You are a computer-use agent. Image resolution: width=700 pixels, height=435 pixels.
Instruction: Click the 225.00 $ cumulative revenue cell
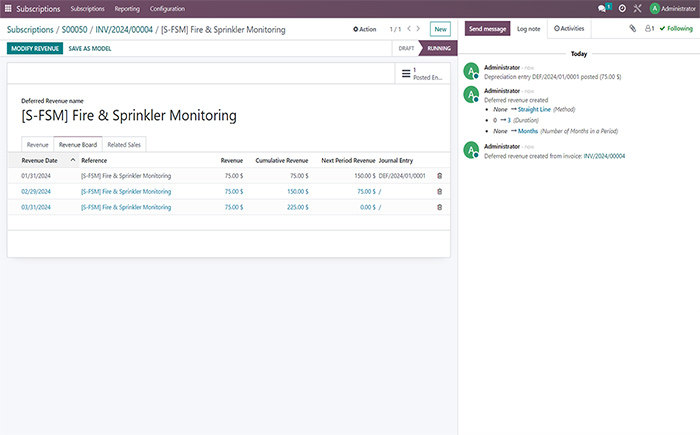tap(298, 207)
